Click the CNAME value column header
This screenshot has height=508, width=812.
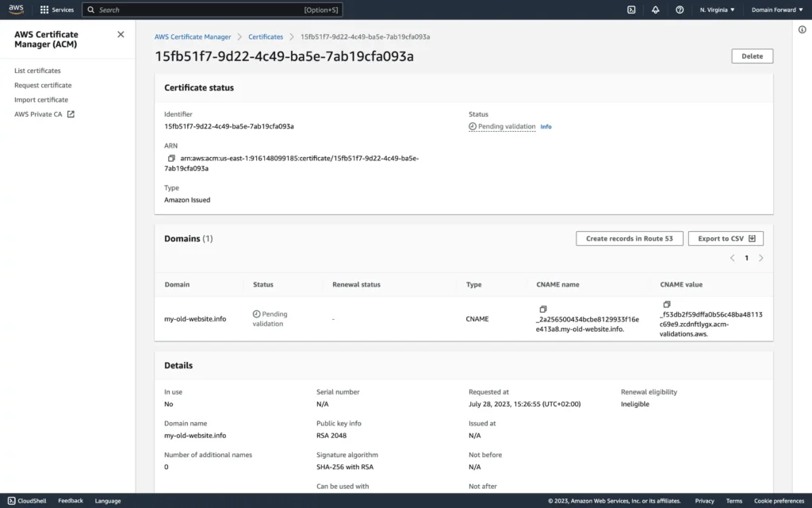point(681,285)
